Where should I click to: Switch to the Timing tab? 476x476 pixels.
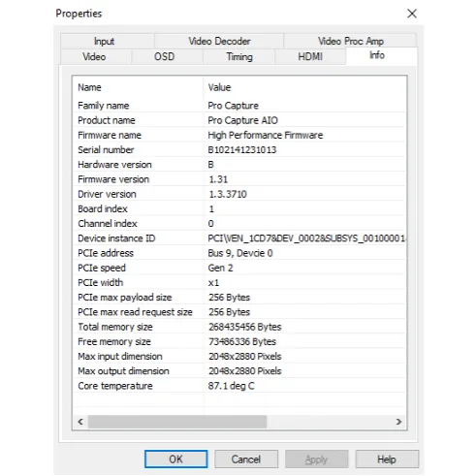click(238, 57)
